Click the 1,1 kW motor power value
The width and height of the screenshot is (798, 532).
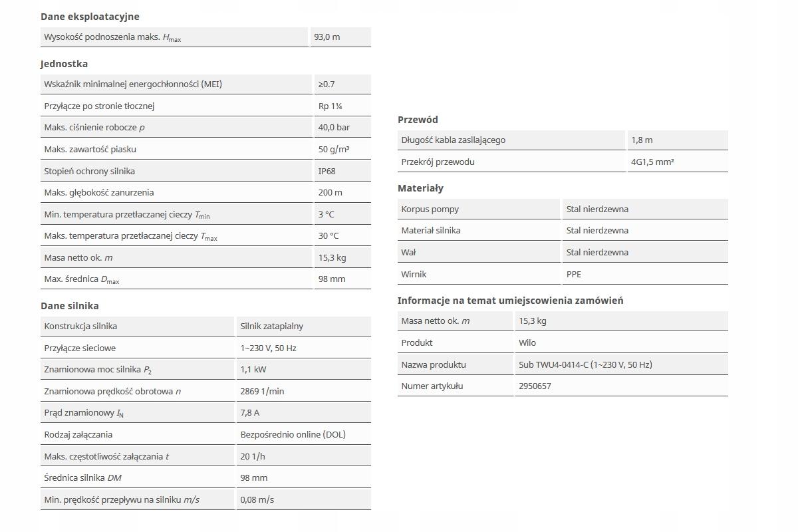pyautogui.click(x=253, y=370)
